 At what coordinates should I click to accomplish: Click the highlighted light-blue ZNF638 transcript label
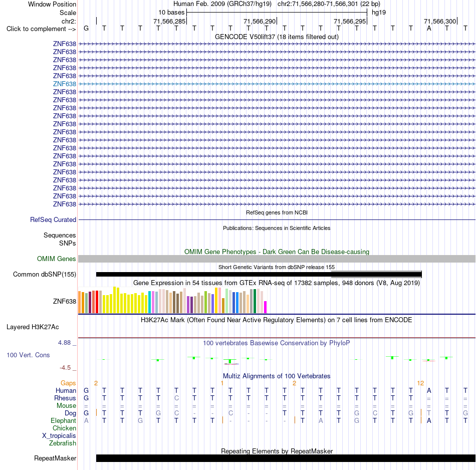pos(64,84)
